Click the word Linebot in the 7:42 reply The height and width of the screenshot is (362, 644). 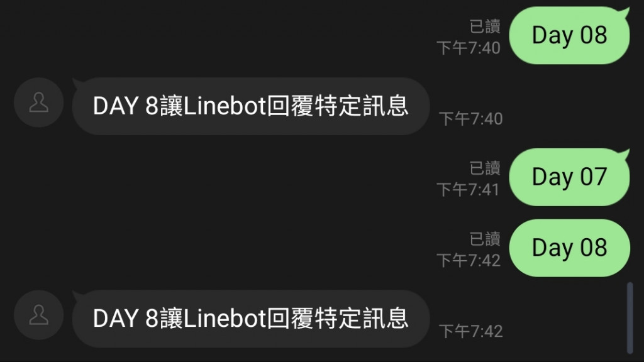[x=225, y=319]
